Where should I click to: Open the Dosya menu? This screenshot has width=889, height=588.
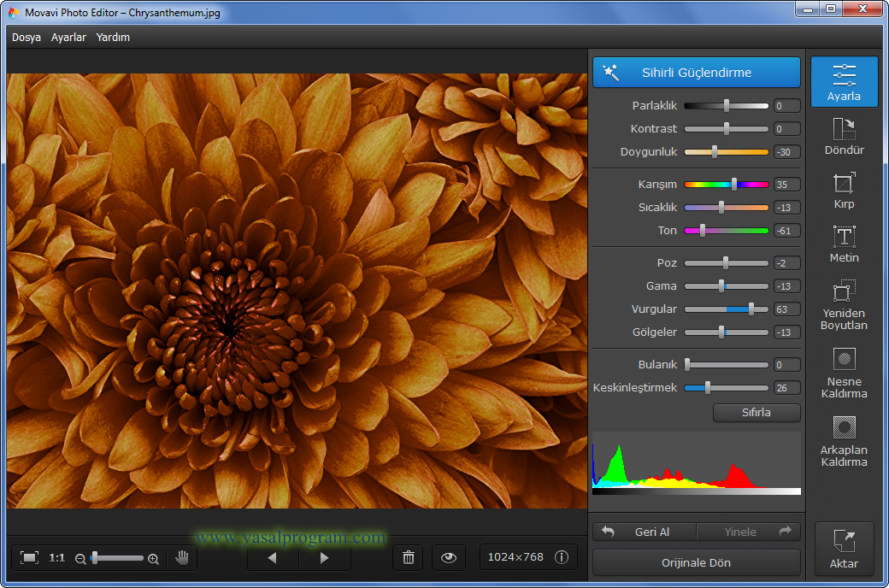click(x=26, y=38)
